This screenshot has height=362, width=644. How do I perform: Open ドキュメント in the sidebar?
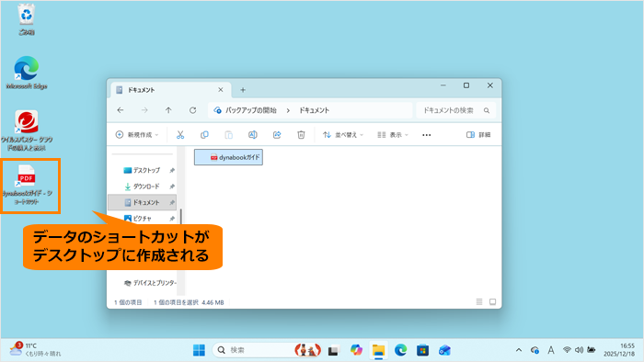(142, 202)
